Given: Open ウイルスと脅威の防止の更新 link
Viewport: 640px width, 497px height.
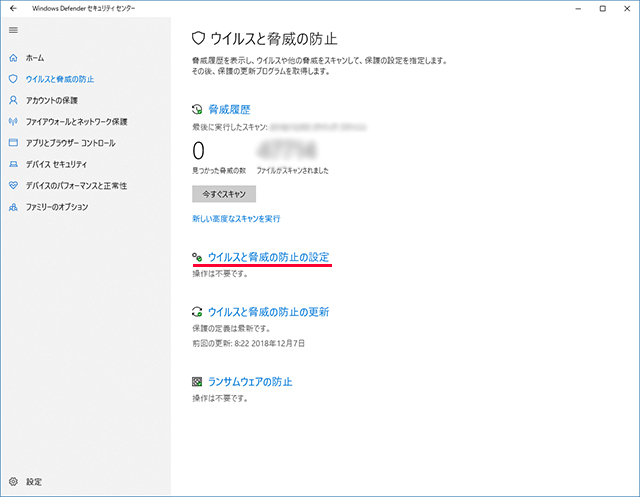Looking at the screenshot, I should 268,312.
